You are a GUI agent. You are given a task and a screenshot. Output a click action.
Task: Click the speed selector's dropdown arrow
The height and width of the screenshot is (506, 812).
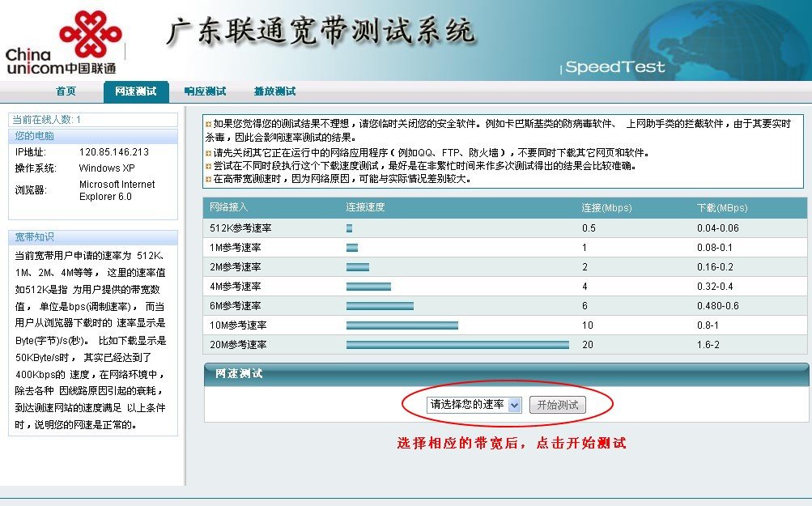[513, 405]
